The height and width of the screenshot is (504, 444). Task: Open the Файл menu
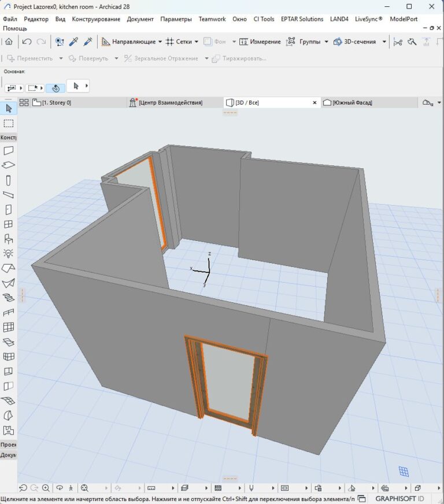coord(10,19)
